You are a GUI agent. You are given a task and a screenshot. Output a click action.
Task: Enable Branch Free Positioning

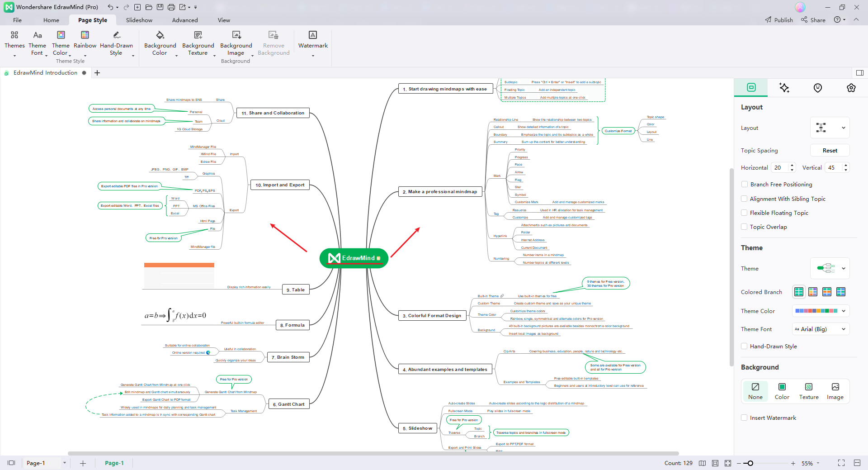coord(744,184)
